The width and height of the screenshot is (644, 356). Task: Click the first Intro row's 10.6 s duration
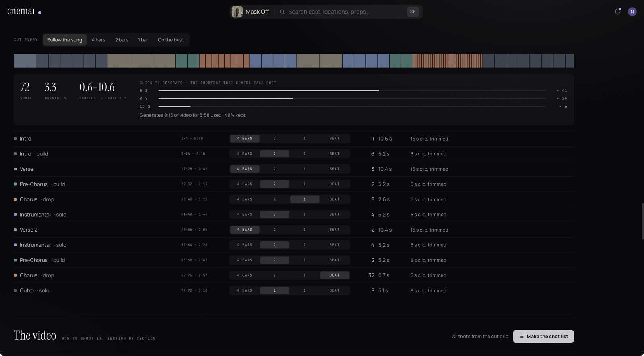(x=385, y=139)
